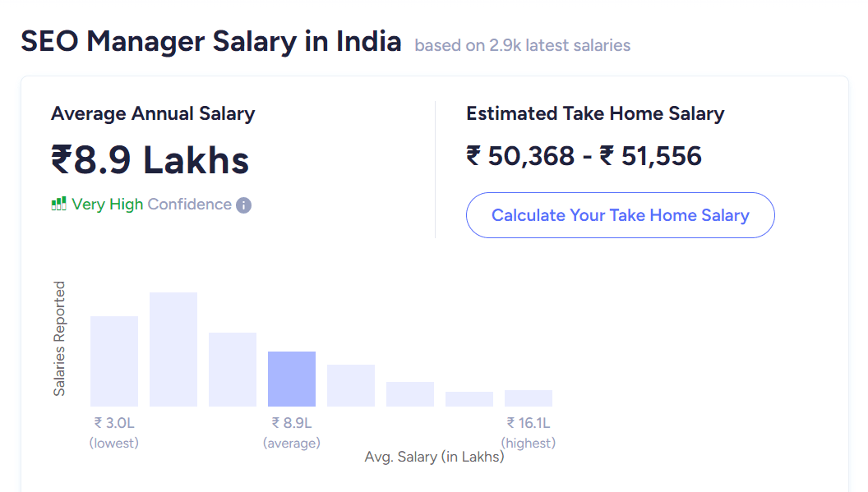Click the Calculate Your Take Home Salary button

point(620,214)
